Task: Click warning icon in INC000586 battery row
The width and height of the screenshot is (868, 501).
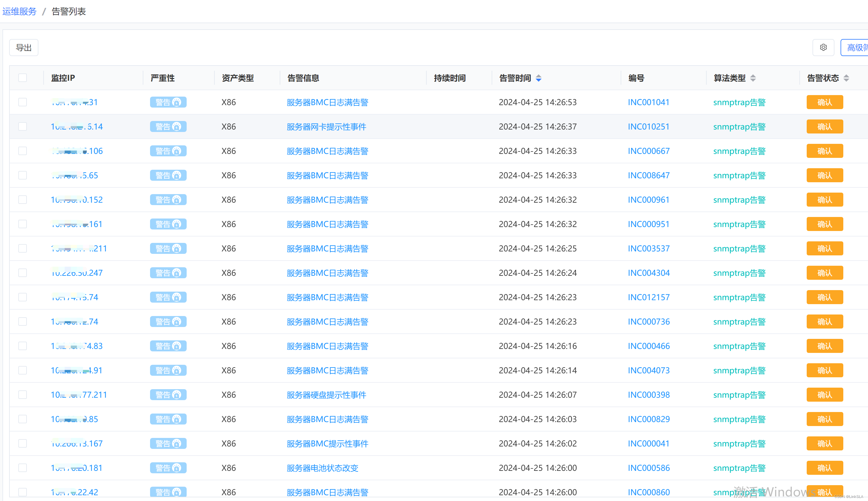Action: 177,468
